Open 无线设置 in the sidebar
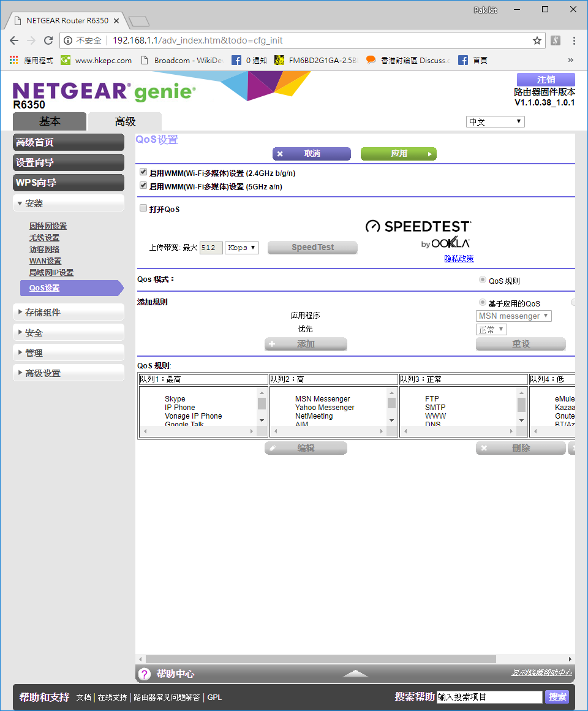588x711 pixels. click(44, 238)
